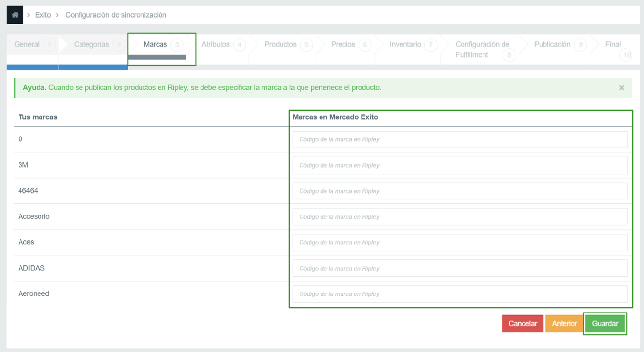
Task: Select the '3M' brand name text
Action: 23,165
